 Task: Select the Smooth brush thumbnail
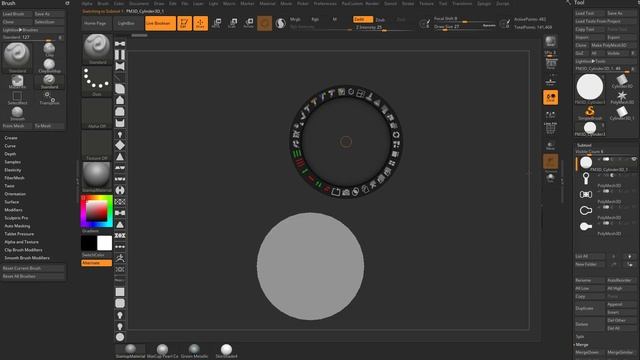(17, 113)
